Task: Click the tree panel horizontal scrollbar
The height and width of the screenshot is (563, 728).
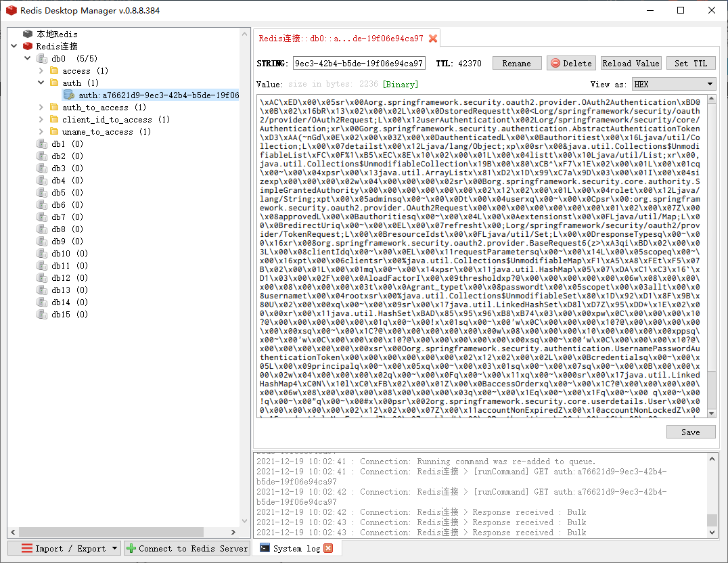Action: pos(111,532)
